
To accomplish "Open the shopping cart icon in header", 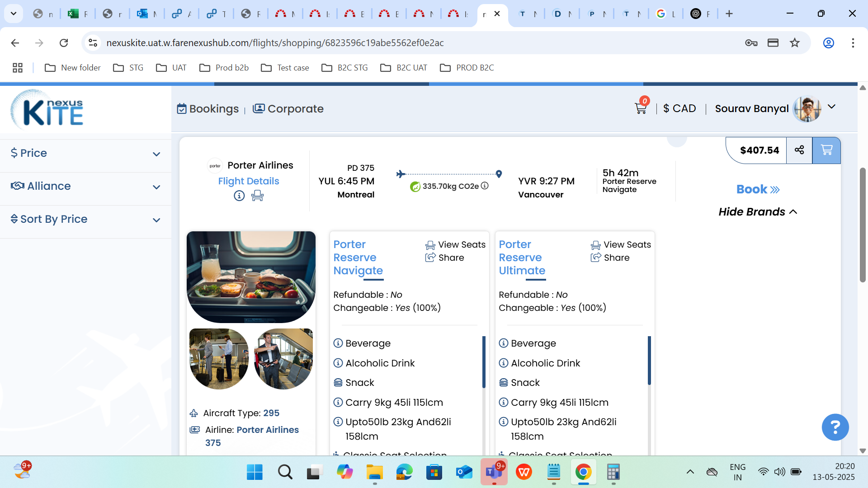I will point(641,108).
